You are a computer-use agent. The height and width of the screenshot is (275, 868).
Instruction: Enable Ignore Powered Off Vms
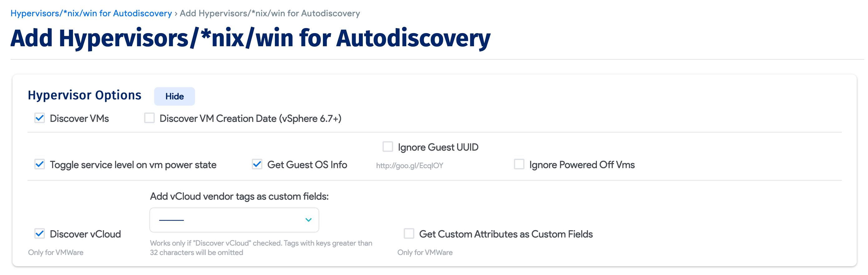click(519, 164)
